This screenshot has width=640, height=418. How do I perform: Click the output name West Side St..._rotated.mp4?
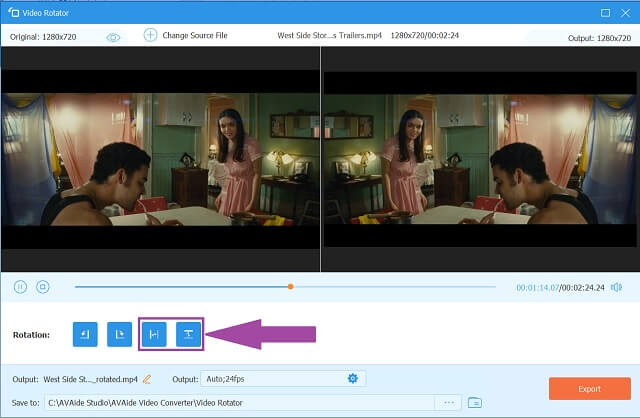coord(91,379)
